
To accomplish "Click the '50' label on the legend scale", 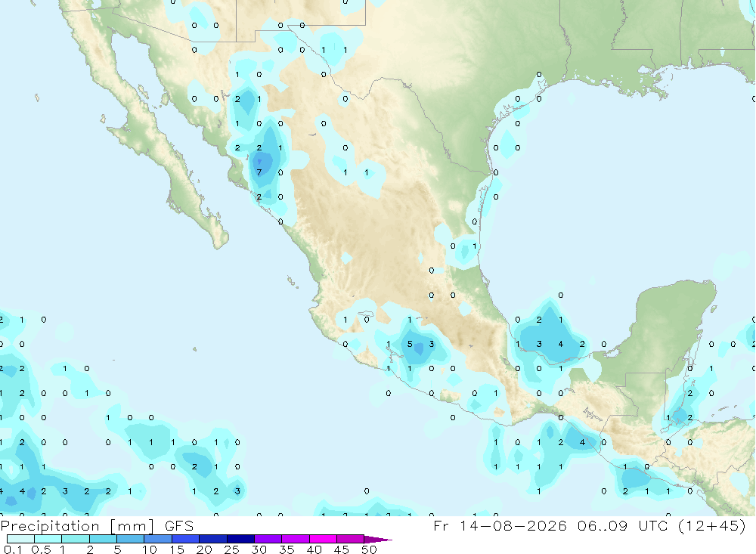I will [370, 549].
